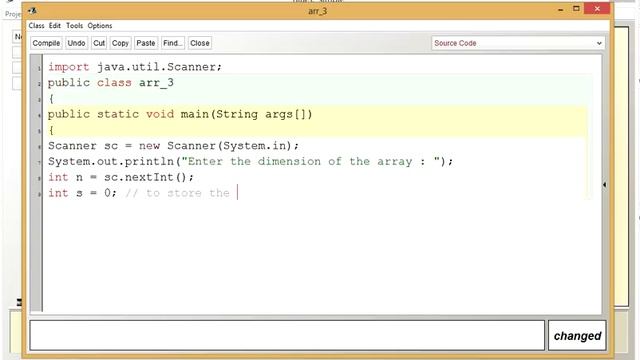Open the Class menu
The width and height of the screenshot is (640, 360).
tap(36, 26)
